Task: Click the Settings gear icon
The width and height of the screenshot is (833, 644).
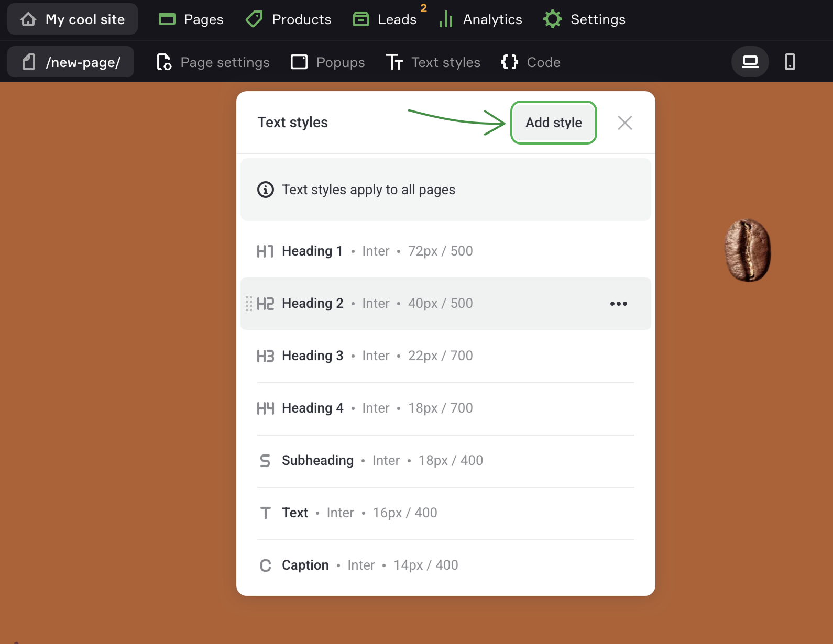Action: [552, 19]
